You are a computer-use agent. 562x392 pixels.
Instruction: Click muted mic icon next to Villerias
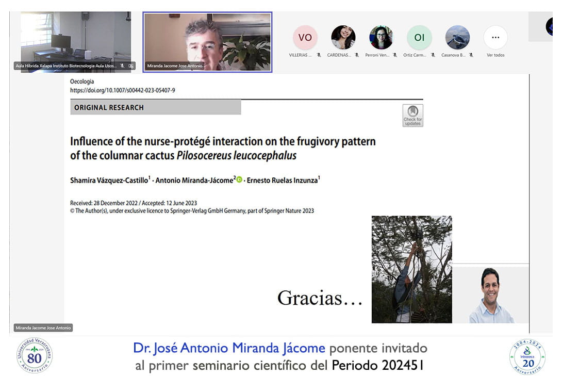pos(319,55)
